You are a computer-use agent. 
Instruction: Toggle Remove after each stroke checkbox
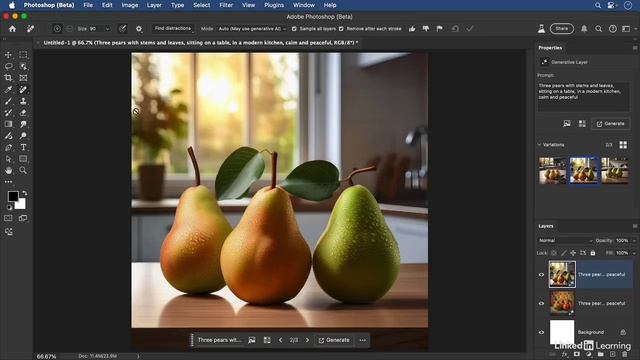click(341, 29)
